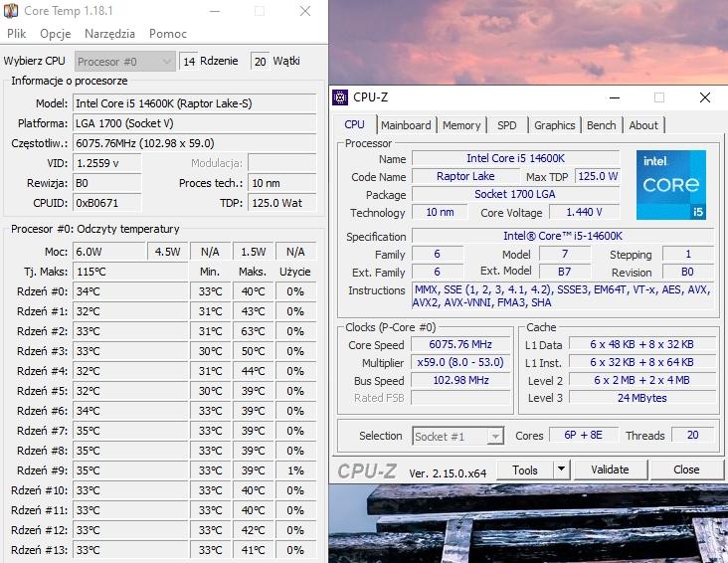Click the Intel Core i5 logo badge
728x563 pixels.
point(670,185)
